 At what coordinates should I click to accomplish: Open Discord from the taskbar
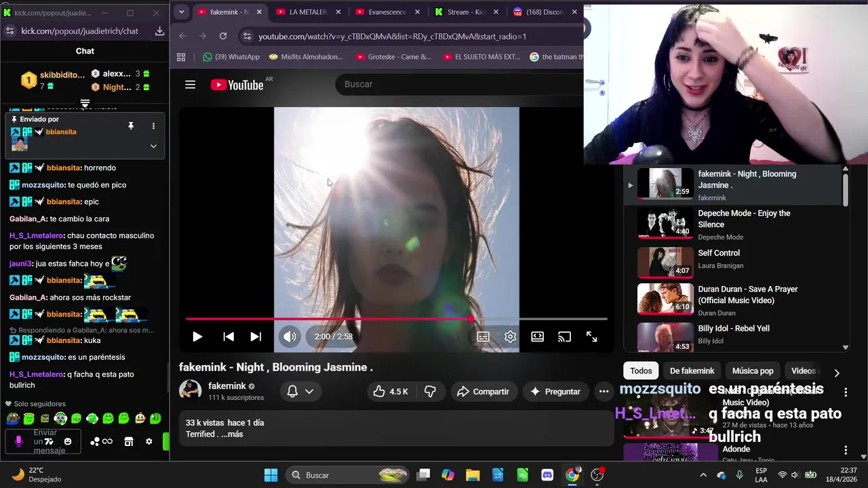click(547, 475)
